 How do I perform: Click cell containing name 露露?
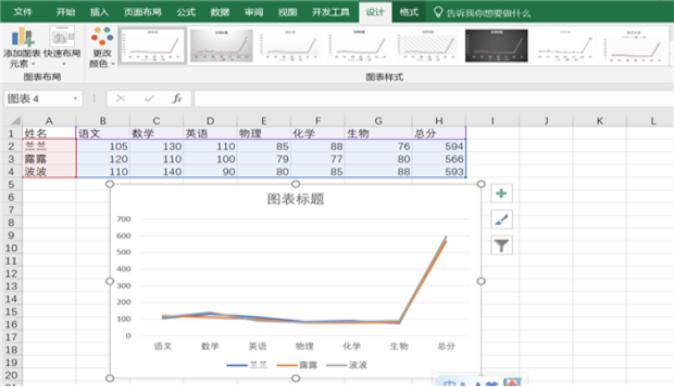pyautogui.click(x=49, y=159)
